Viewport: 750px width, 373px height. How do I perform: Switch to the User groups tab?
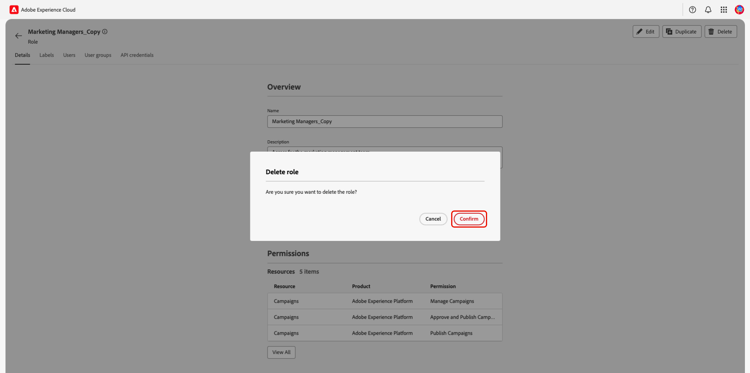coord(98,55)
